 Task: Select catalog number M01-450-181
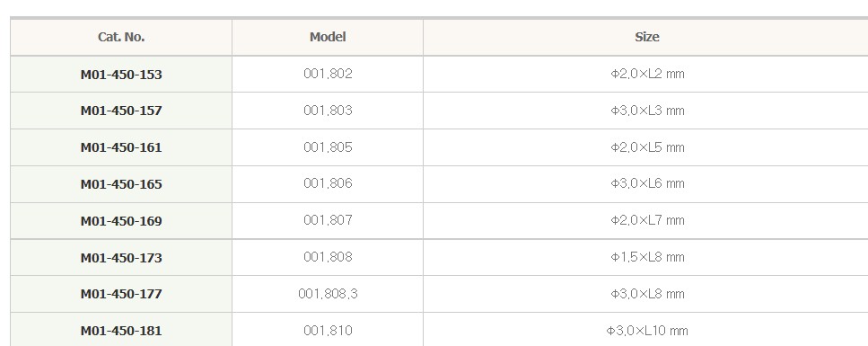tap(121, 331)
